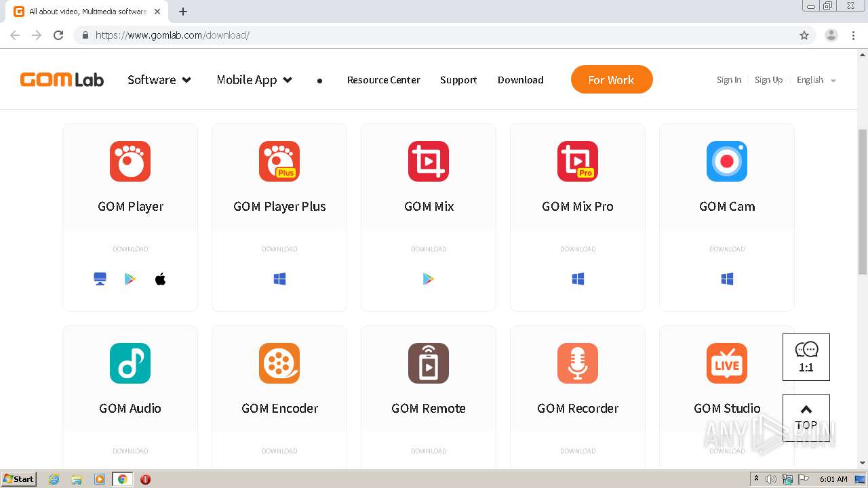
Task: Open the GOM Cam app icon
Action: pyautogui.click(x=727, y=161)
